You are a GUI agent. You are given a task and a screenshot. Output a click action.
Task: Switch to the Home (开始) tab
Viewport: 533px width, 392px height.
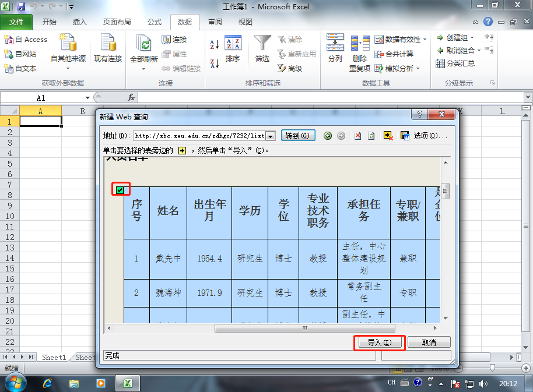click(x=50, y=22)
